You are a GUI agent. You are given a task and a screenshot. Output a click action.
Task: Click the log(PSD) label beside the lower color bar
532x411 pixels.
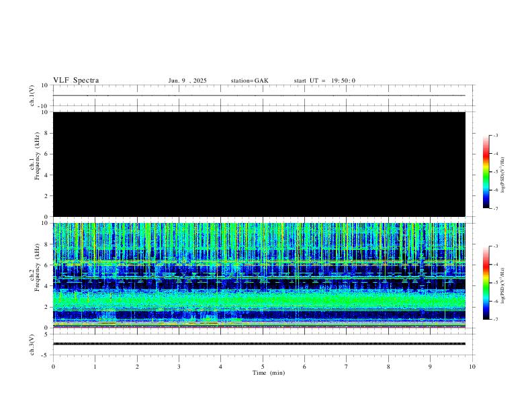point(503,285)
